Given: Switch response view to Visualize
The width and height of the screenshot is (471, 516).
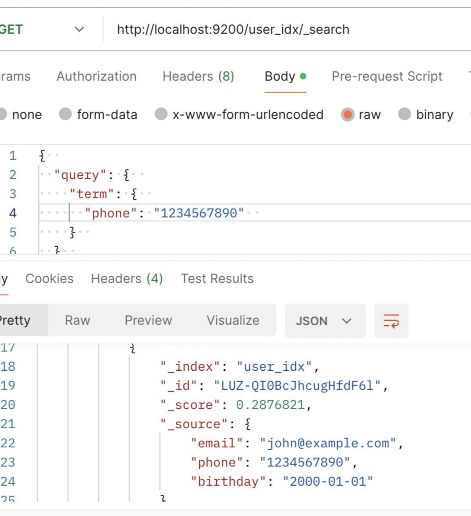Looking at the screenshot, I should [x=233, y=320].
